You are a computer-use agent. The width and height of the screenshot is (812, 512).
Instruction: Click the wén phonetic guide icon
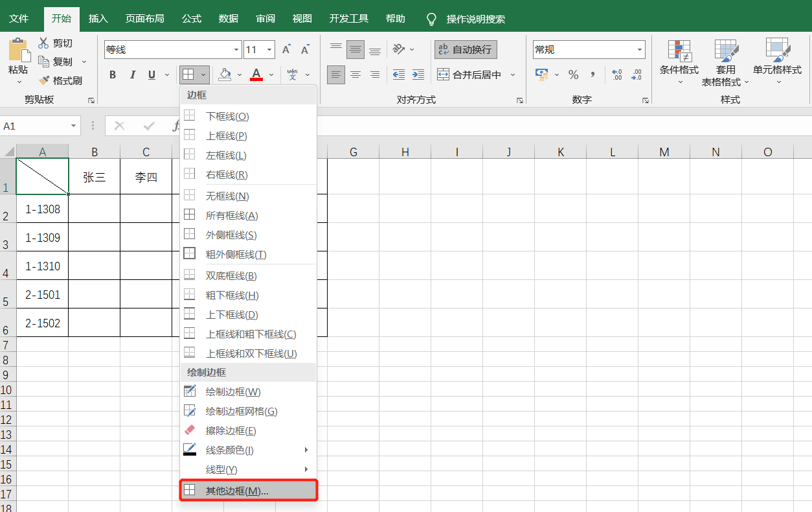(x=292, y=75)
